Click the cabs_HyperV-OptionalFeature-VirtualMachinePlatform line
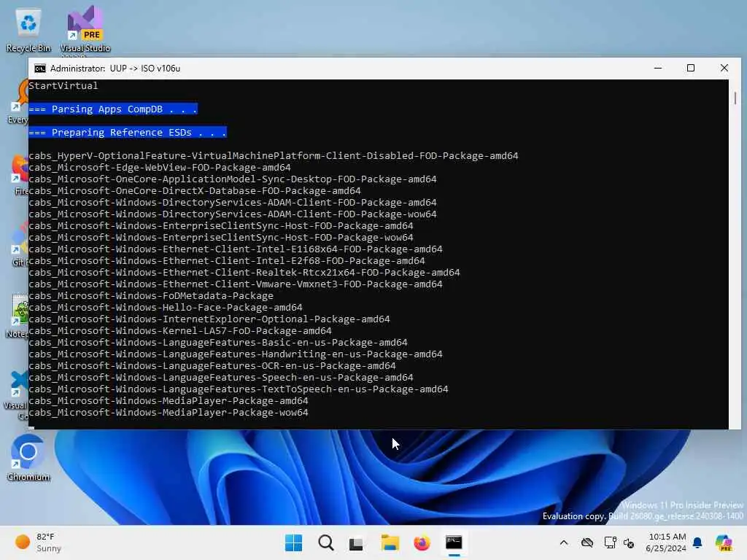The height and width of the screenshot is (560, 747). tap(274, 156)
